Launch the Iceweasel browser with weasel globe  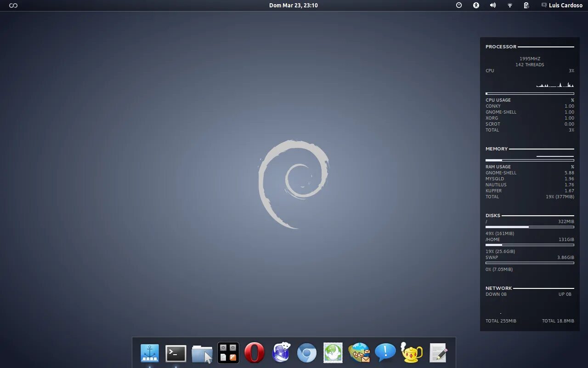[x=281, y=353]
